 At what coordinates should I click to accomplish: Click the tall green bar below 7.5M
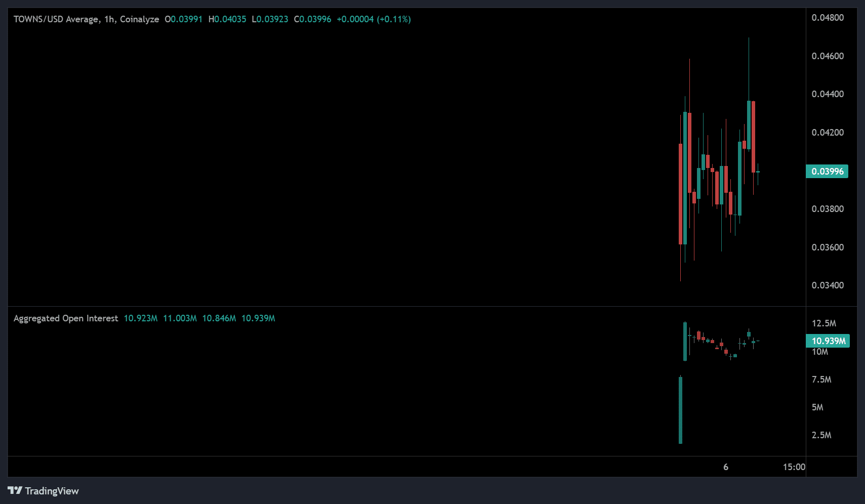coord(680,410)
